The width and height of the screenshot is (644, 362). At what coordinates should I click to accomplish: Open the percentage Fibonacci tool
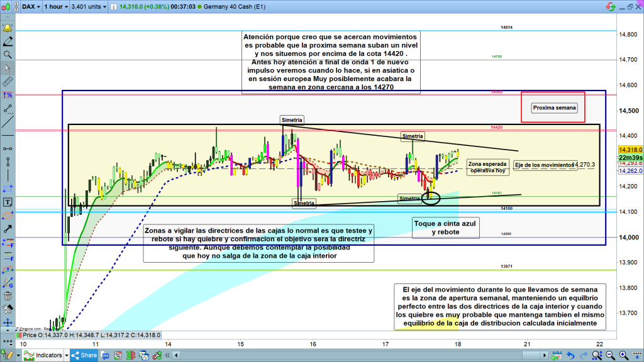[8, 94]
